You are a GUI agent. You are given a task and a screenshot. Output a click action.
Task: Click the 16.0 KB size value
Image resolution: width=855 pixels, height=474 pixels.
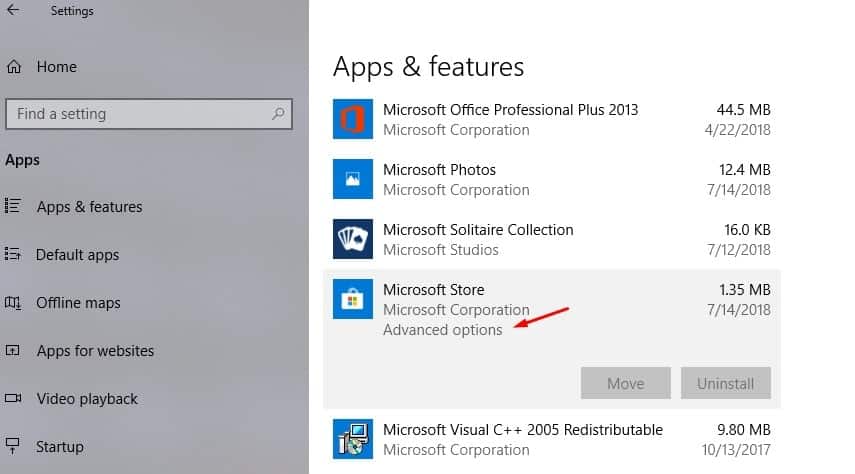click(747, 230)
